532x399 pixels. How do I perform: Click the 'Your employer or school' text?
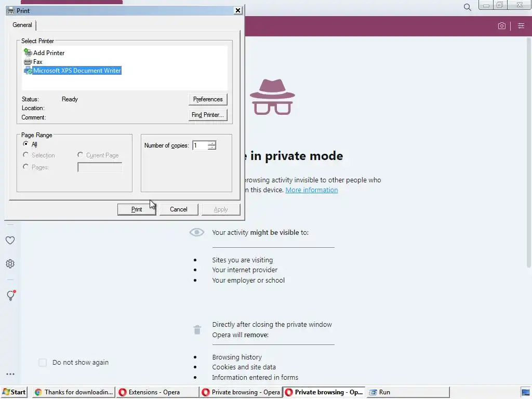(x=248, y=280)
